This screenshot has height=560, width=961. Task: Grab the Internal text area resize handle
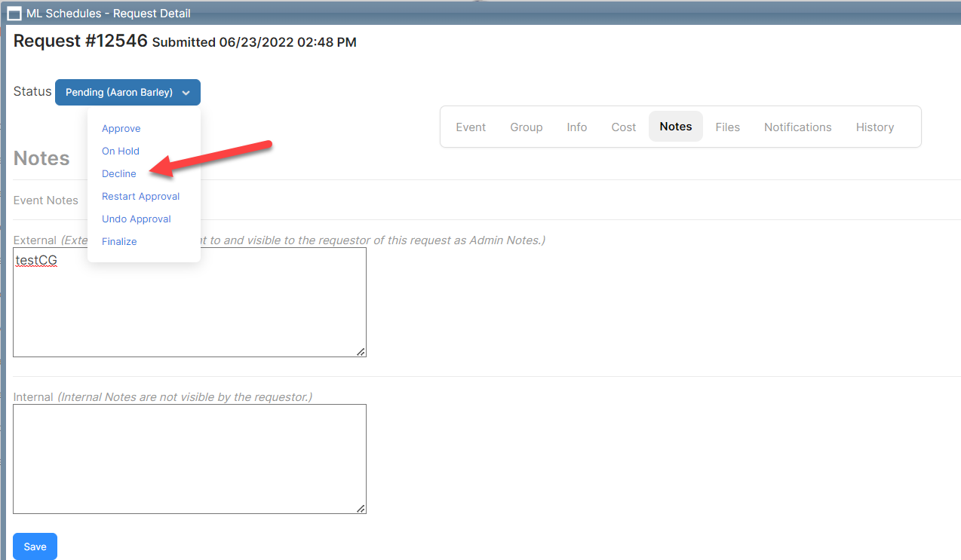point(361,508)
